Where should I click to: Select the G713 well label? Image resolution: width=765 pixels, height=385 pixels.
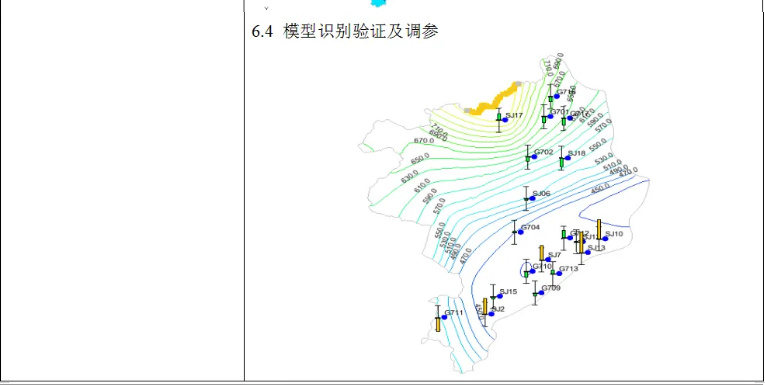point(568,268)
